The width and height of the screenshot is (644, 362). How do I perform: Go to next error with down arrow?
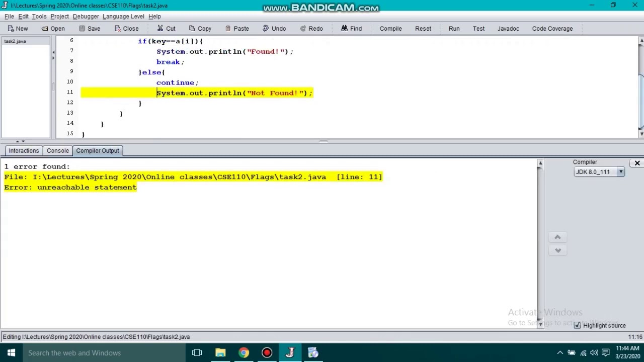(557, 250)
